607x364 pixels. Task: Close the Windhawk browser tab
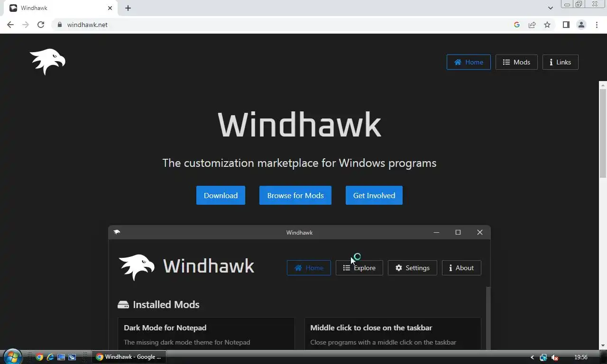tap(110, 8)
